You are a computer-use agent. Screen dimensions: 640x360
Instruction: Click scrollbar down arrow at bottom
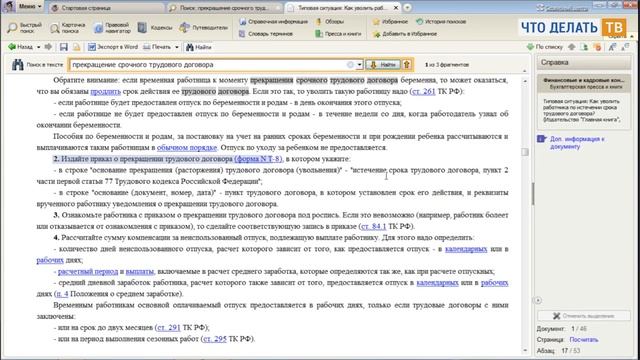click(x=525, y=351)
